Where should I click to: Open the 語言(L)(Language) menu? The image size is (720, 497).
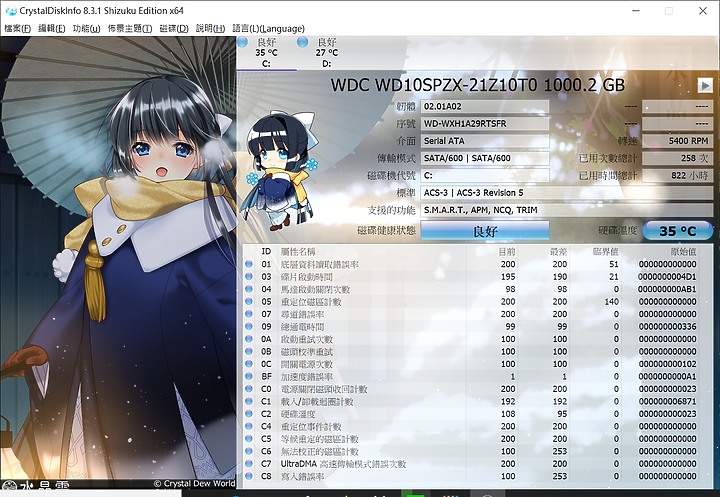pos(269,28)
